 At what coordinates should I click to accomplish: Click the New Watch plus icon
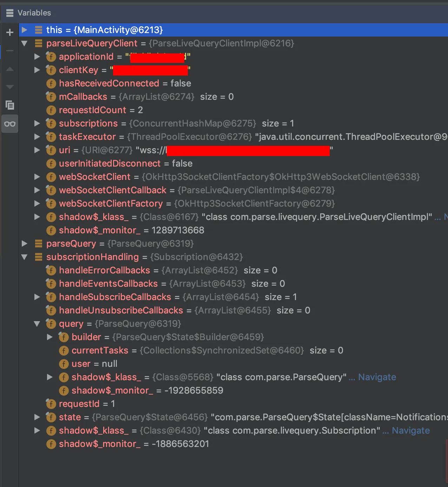coord(10,32)
